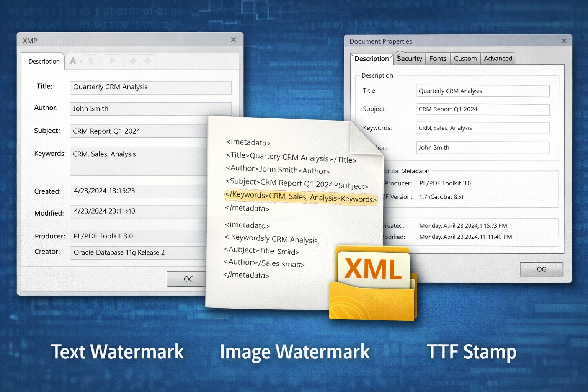Click the letter A icon in XMP toolbar
Image resolution: width=588 pixels, height=392 pixels.
pyautogui.click(x=73, y=60)
